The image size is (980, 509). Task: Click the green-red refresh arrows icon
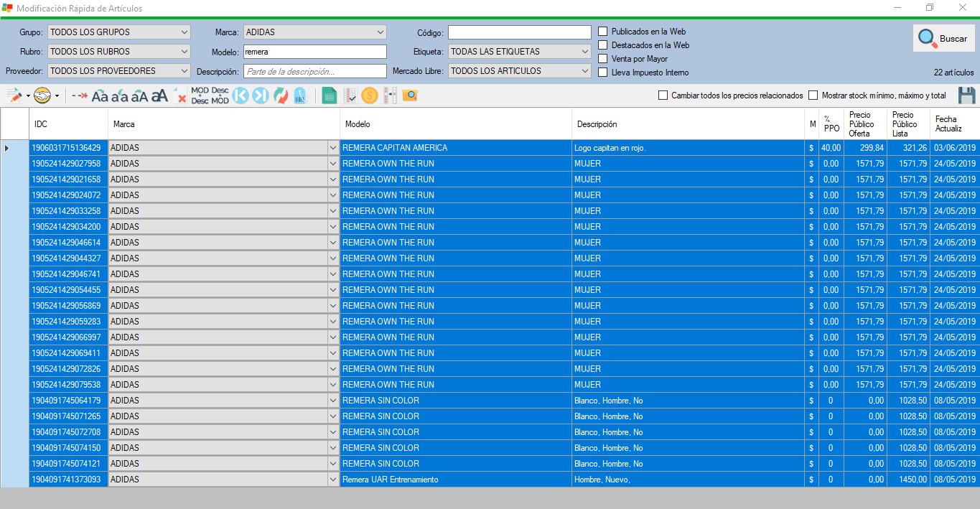click(281, 95)
